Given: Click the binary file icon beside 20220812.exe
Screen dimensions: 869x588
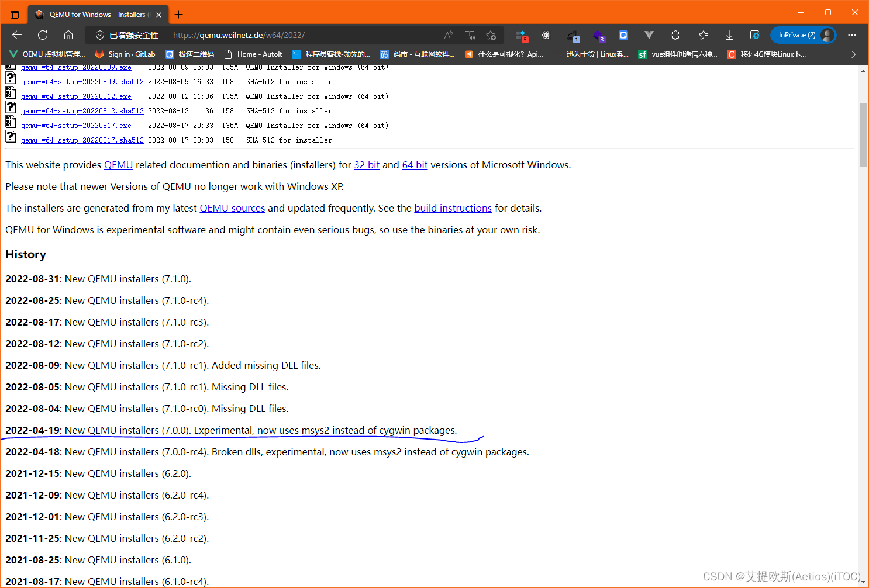Looking at the screenshot, I should (11, 92).
